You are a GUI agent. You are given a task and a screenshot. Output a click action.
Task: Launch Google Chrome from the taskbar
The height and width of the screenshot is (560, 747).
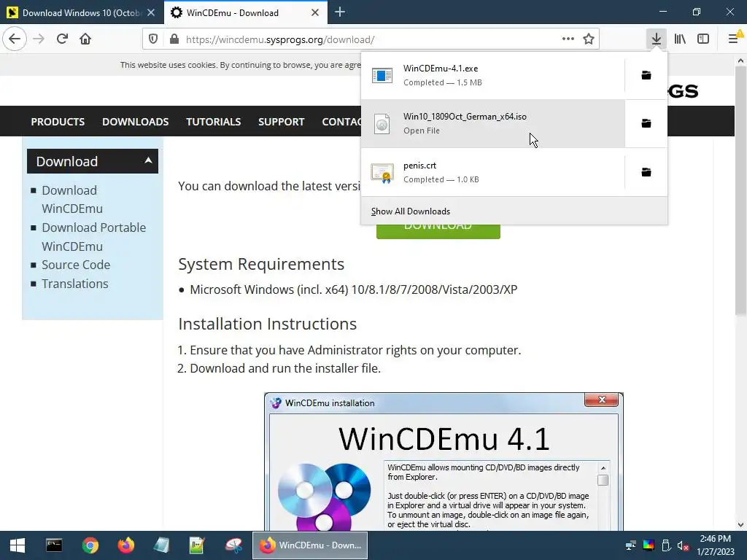pyautogui.click(x=90, y=545)
